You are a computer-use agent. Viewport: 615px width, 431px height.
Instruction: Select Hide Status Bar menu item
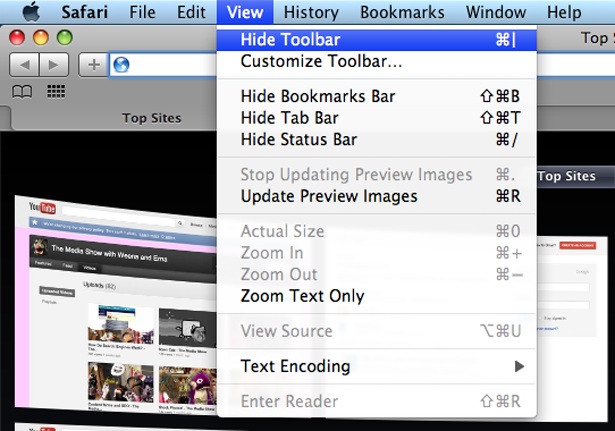(377, 139)
